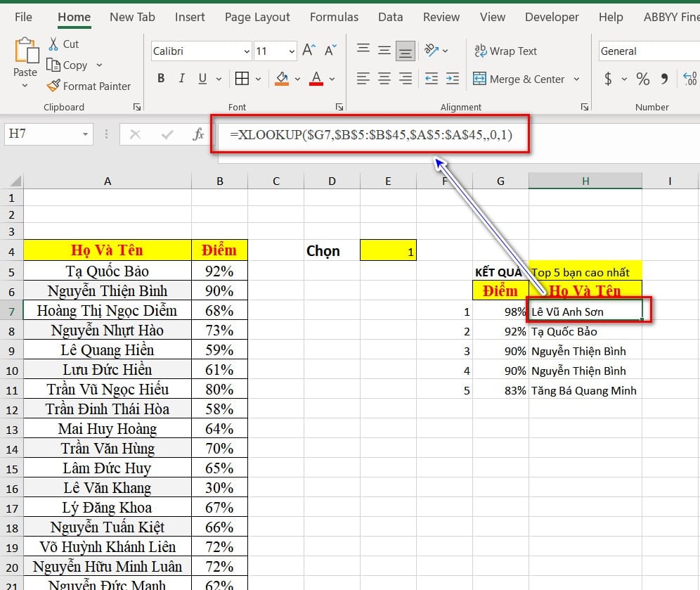Expand the Name Box dropdown arrow
The image size is (700, 590).
click(85, 134)
